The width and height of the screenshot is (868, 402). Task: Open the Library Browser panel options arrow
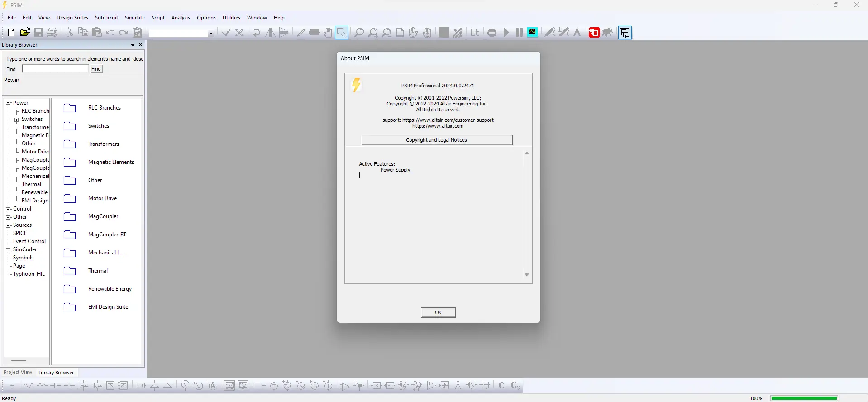pyautogui.click(x=133, y=45)
